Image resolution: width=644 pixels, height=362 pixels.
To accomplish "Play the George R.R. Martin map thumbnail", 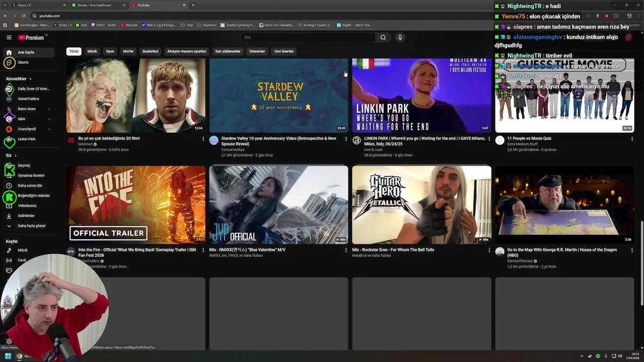I will point(565,205).
